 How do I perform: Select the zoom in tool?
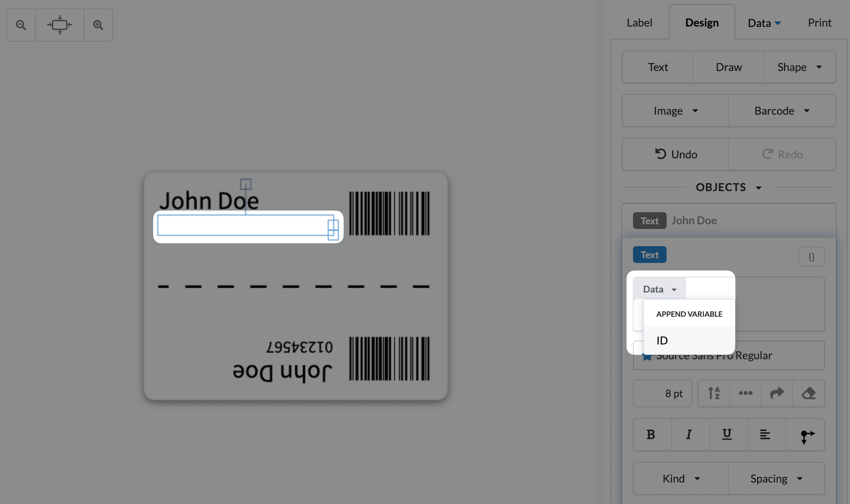point(98,25)
